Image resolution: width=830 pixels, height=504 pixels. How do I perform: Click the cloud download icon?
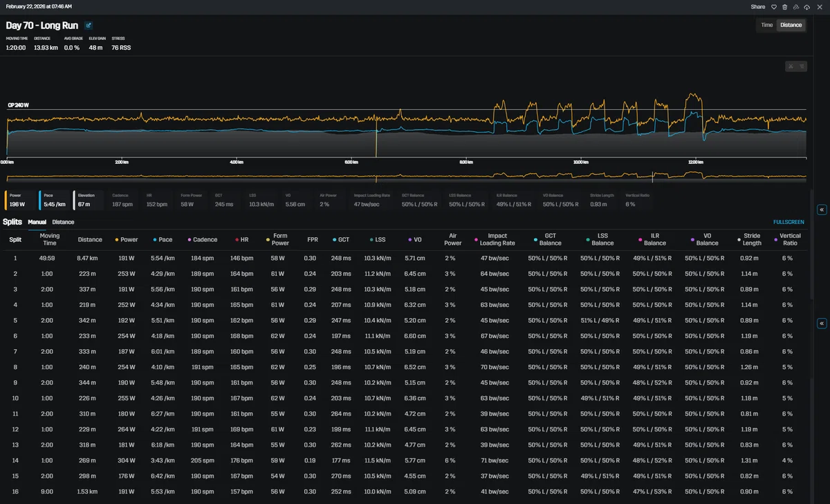(806, 7)
